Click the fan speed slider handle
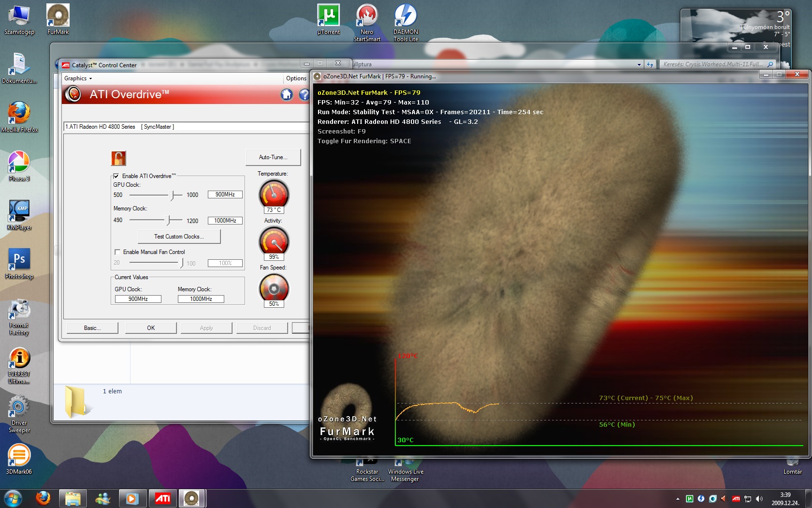This screenshot has height=508, width=812. [x=181, y=263]
